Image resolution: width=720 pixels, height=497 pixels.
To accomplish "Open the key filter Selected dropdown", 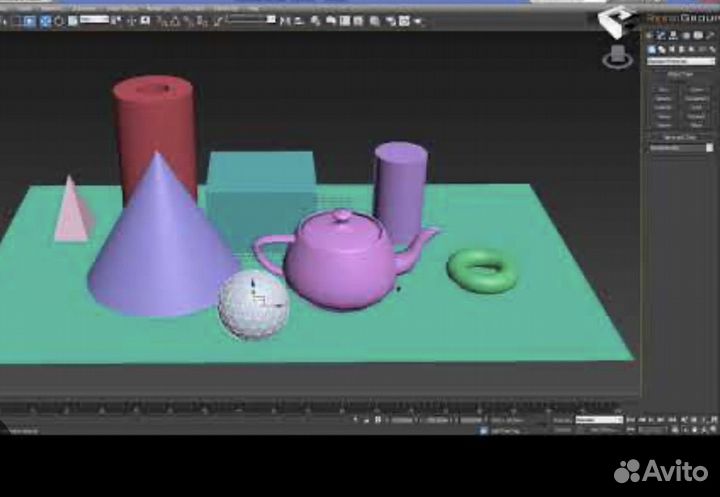I will [599, 420].
